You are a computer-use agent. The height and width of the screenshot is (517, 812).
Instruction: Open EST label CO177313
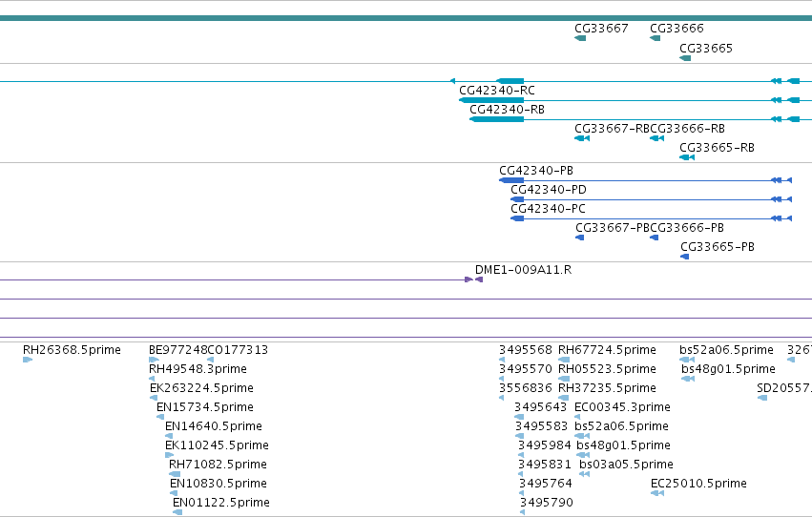pos(238,350)
